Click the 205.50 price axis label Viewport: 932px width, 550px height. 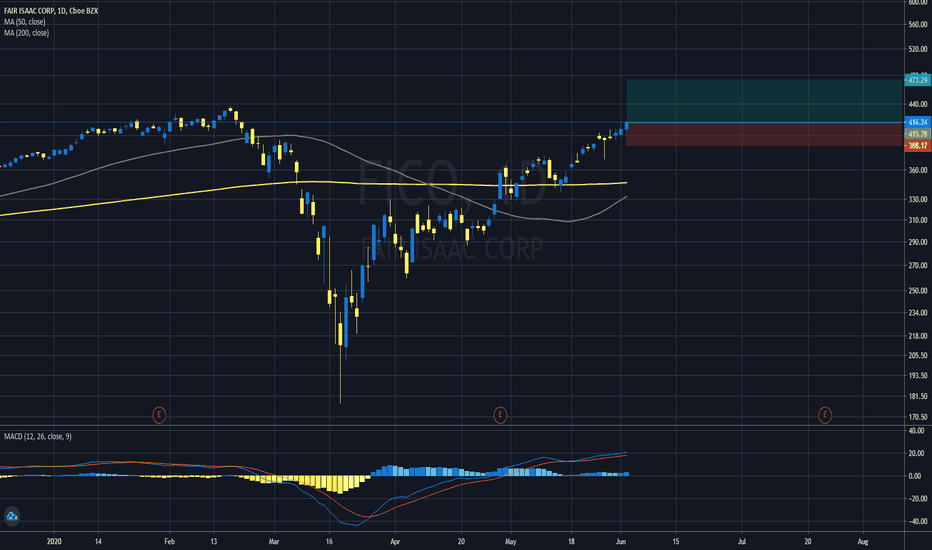pyautogui.click(x=918, y=355)
